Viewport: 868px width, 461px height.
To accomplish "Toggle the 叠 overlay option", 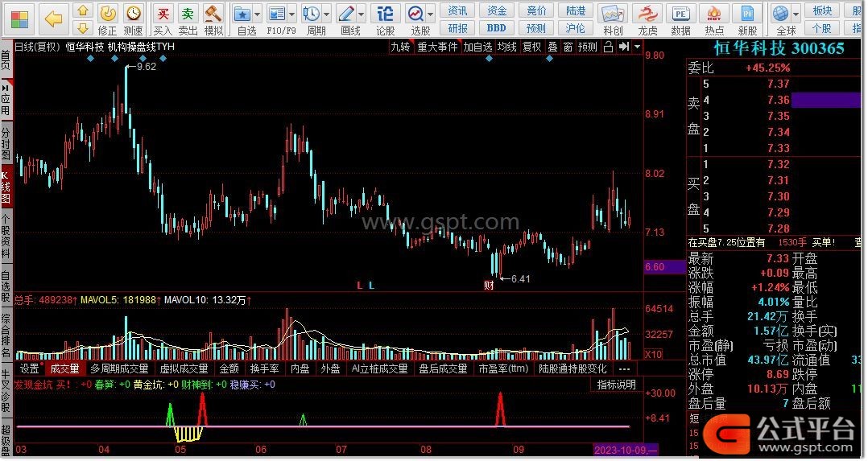I will pos(552,47).
